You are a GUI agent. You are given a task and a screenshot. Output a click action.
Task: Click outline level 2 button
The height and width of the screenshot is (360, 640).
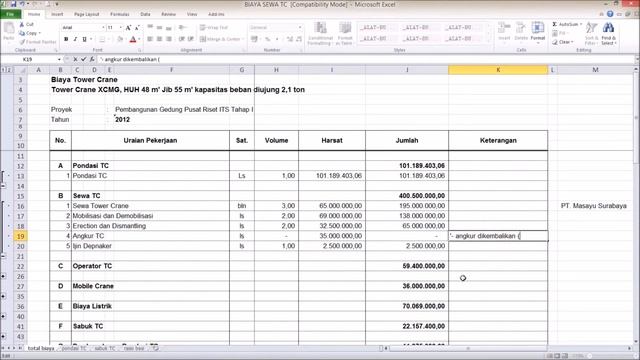click(x=9, y=70)
